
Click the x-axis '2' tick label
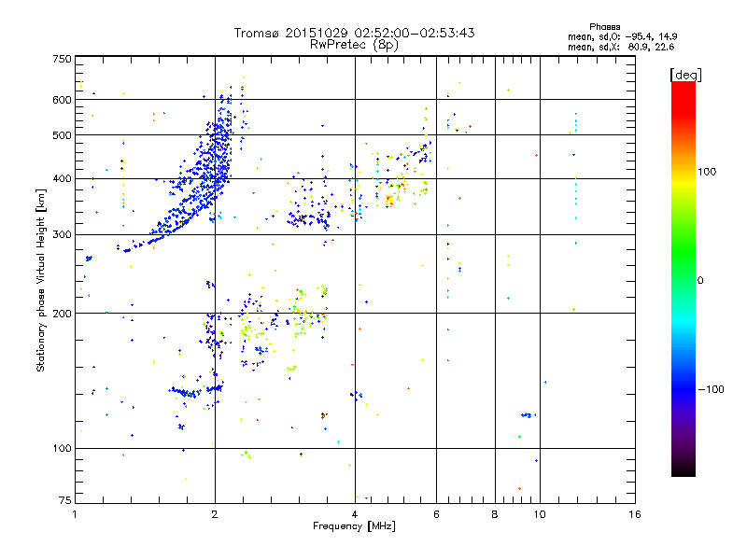pos(215,514)
